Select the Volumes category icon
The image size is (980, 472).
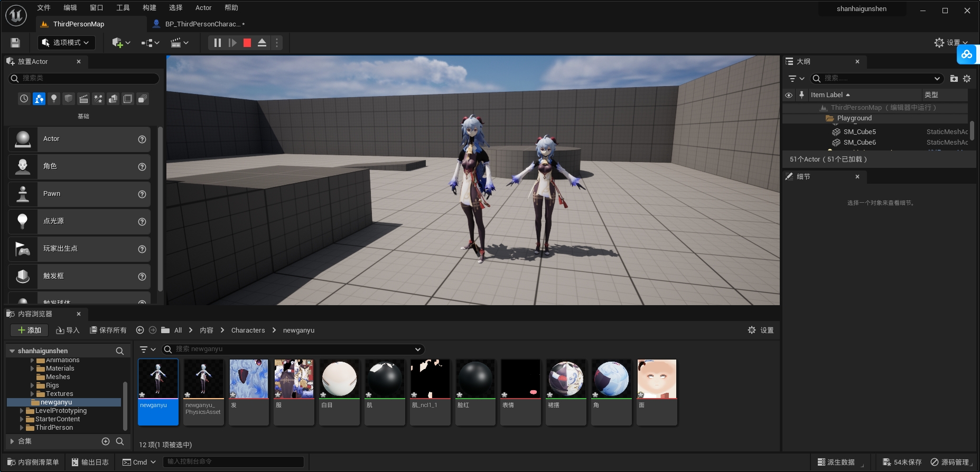tap(128, 99)
